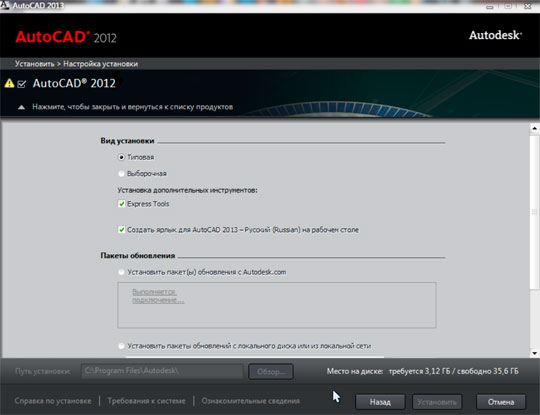This screenshot has height=415, width=540.
Task: Choose Установить пакеты обновлений с локального диска
Action: point(121,346)
